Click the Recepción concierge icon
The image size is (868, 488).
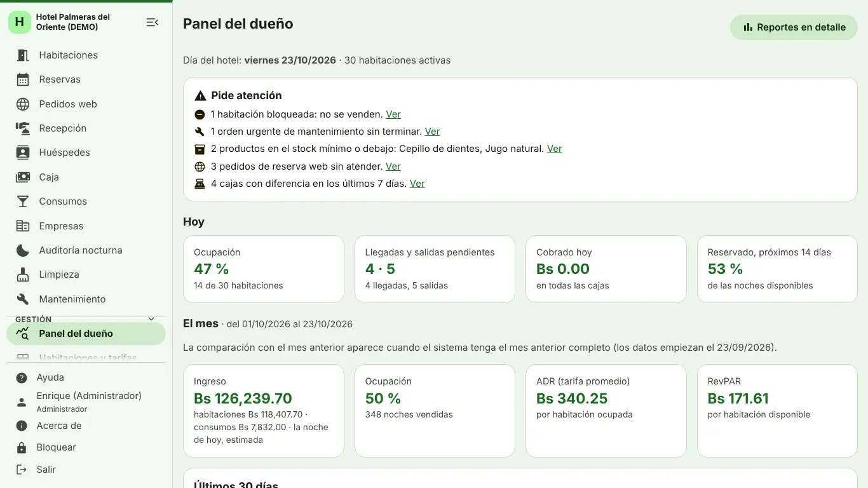pos(23,128)
